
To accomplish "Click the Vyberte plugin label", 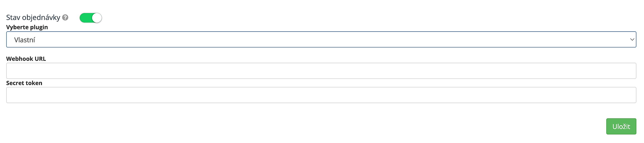I will point(27,27).
